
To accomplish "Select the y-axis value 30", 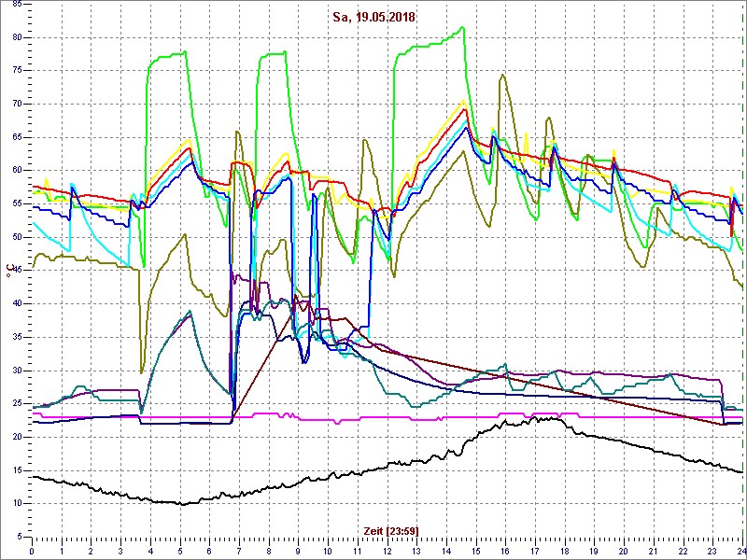I will tap(15, 371).
